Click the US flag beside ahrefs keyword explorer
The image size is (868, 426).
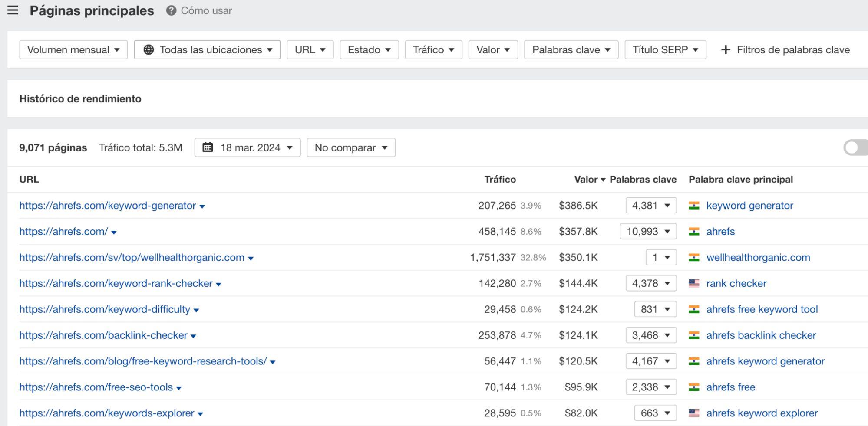click(x=695, y=413)
